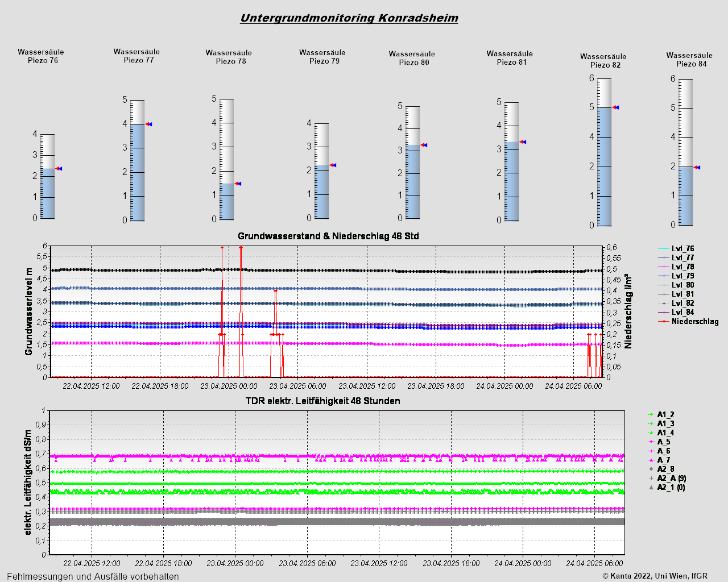Click the Wassersäule Piezo 82 label

603,61
